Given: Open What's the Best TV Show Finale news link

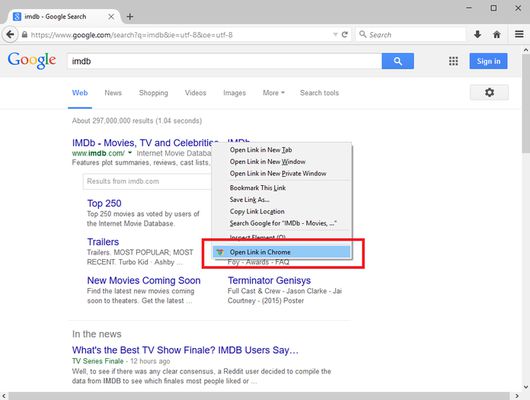Looking at the screenshot, I should pyautogui.click(x=185, y=350).
